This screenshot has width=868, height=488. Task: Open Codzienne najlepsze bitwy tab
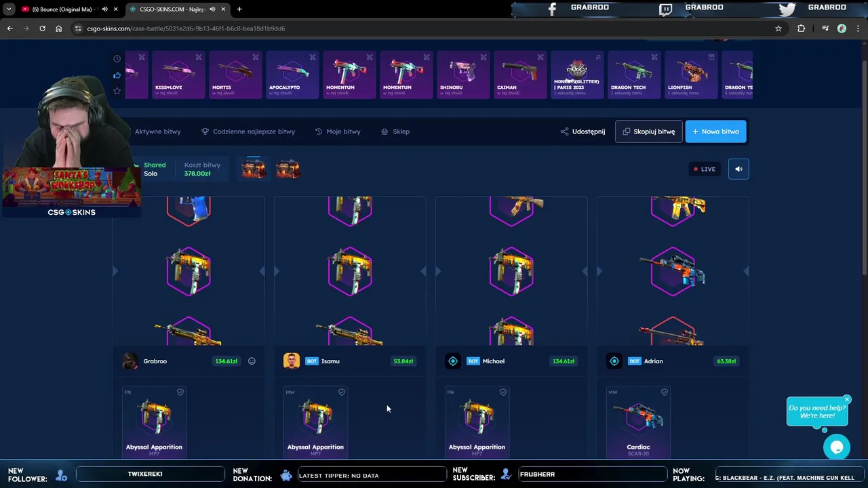click(x=248, y=131)
